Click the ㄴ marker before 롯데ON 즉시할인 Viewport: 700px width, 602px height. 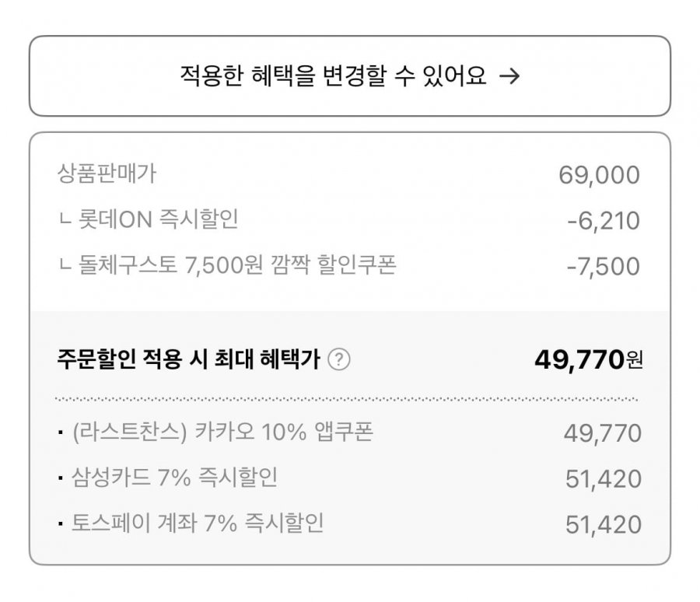(x=65, y=221)
